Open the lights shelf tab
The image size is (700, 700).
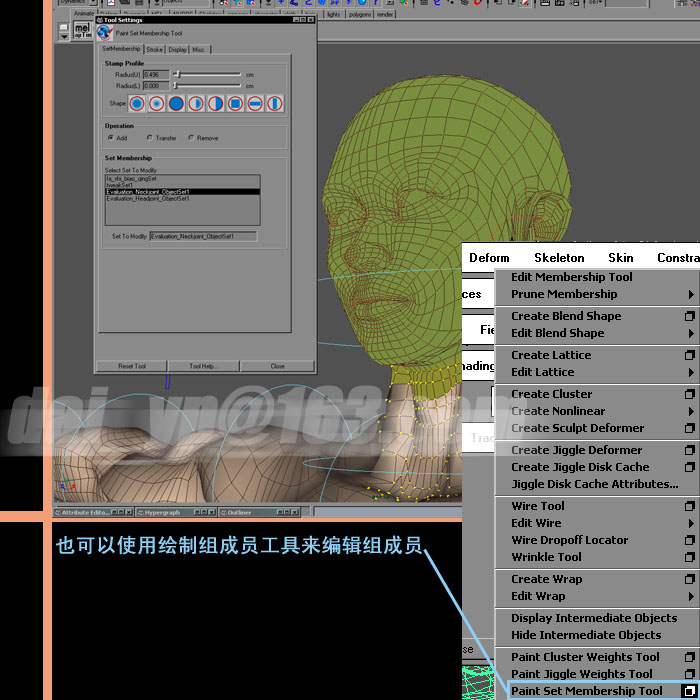point(333,14)
